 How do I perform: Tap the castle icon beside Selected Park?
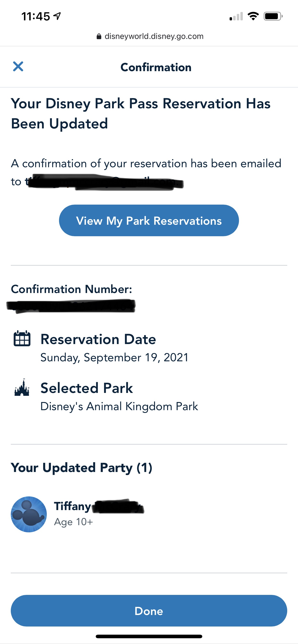[x=22, y=388]
